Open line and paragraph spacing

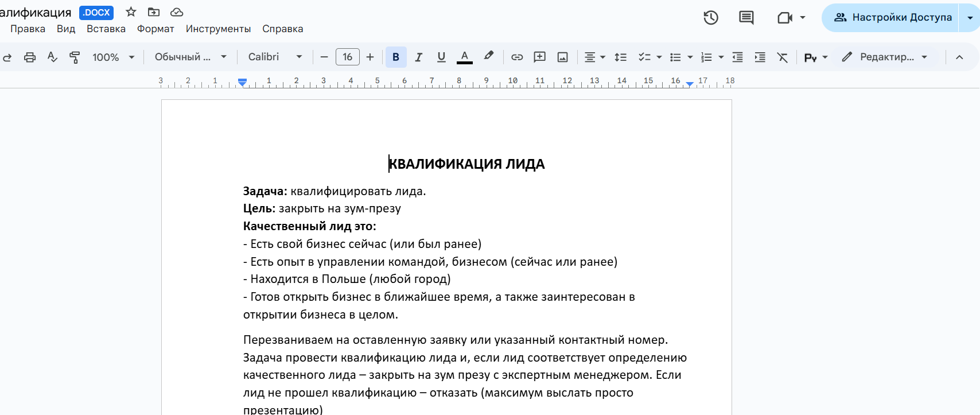(620, 57)
